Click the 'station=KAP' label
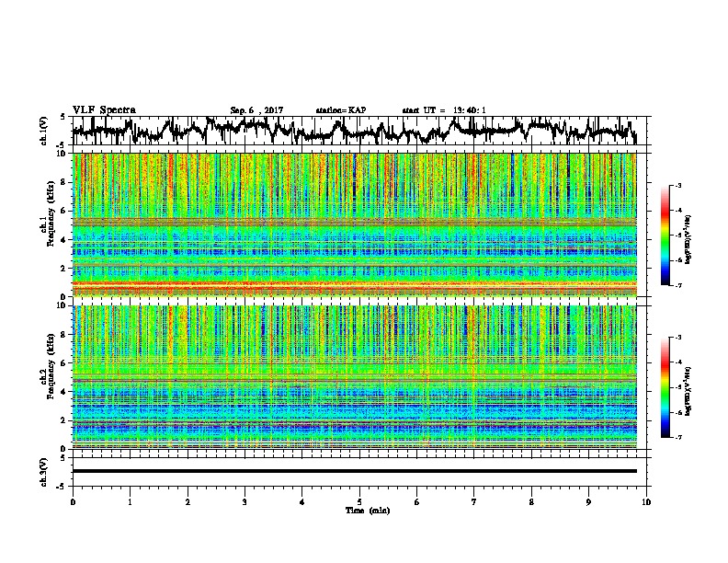Viewport: 728px width, 563px height. (x=341, y=110)
